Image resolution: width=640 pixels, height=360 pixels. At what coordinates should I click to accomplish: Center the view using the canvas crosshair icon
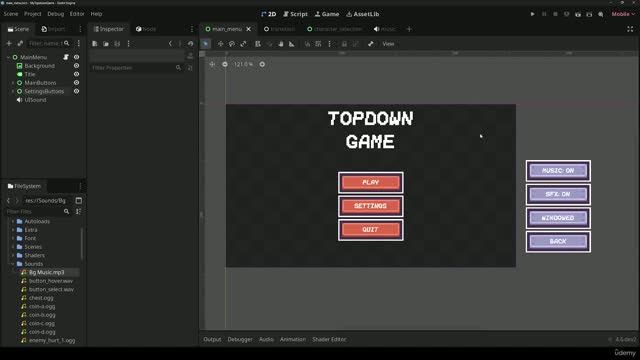pyautogui.click(x=212, y=64)
